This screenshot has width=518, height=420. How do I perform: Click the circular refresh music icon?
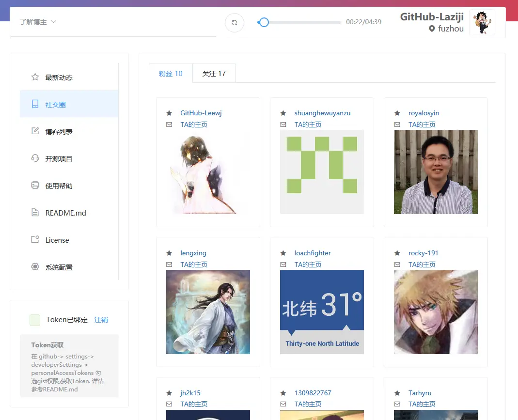(235, 22)
